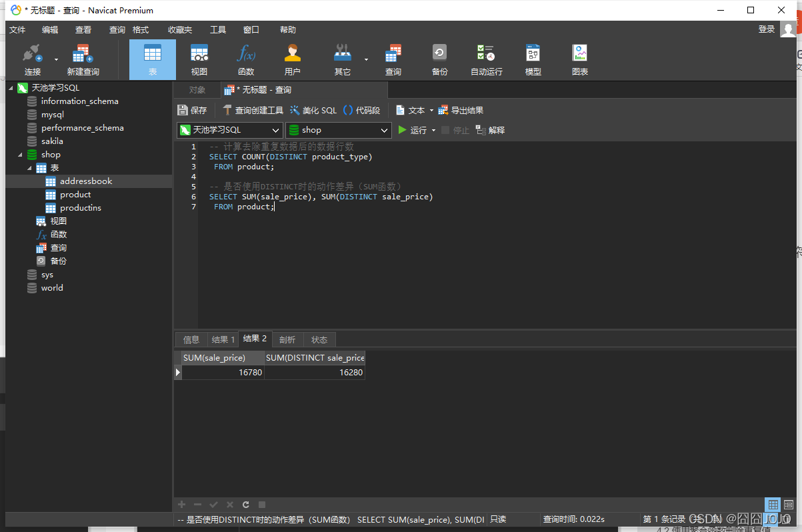Run the query with 运行 button
Screen dimensions: 802x532
(412, 130)
